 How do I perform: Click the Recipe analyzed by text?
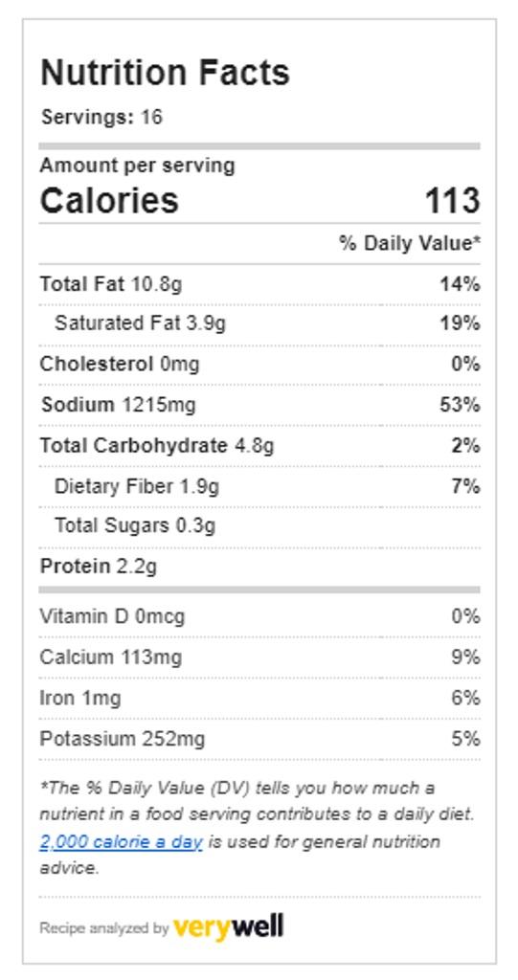[103, 928]
